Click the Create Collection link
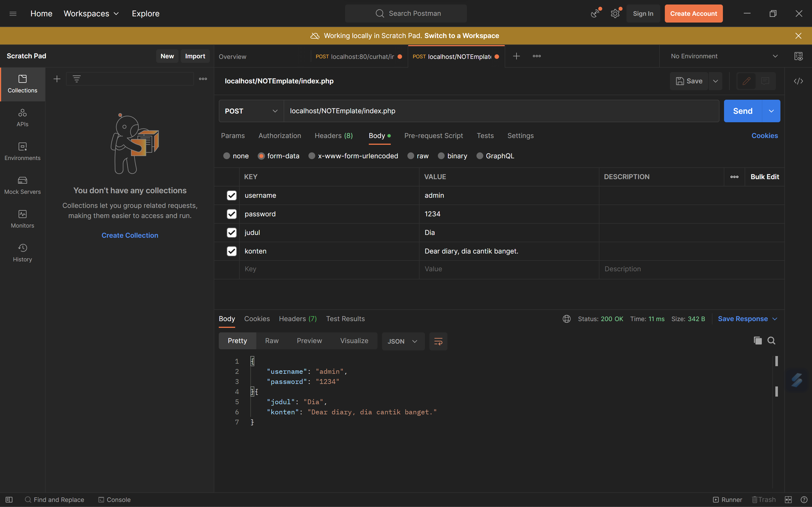This screenshot has height=507, width=812. [x=130, y=235]
